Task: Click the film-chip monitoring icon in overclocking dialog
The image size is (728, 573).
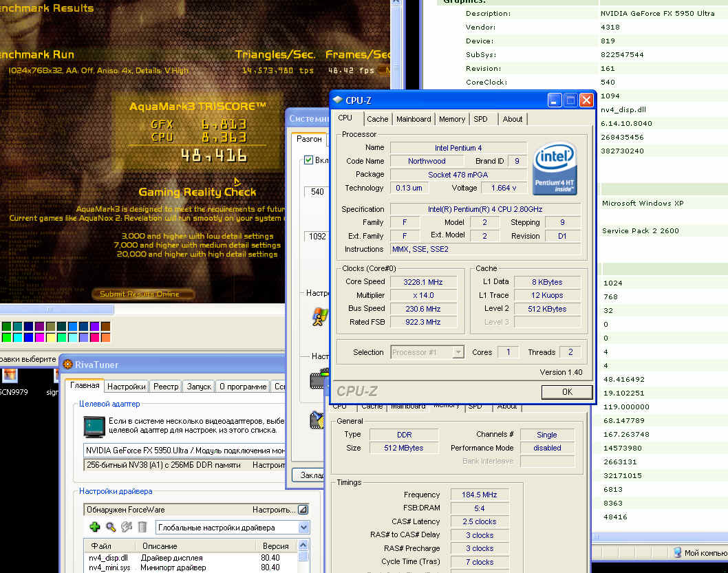Action: [x=319, y=378]
